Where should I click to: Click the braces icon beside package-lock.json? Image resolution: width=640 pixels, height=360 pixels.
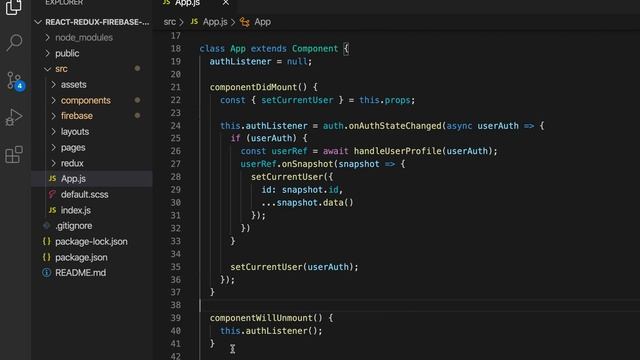point(47,242)
